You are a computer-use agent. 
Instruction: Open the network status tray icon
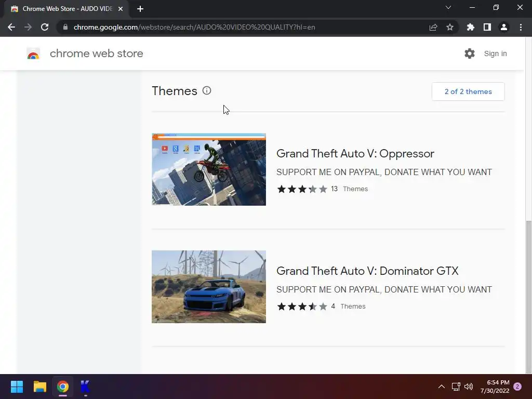click(x=456, y=387)
